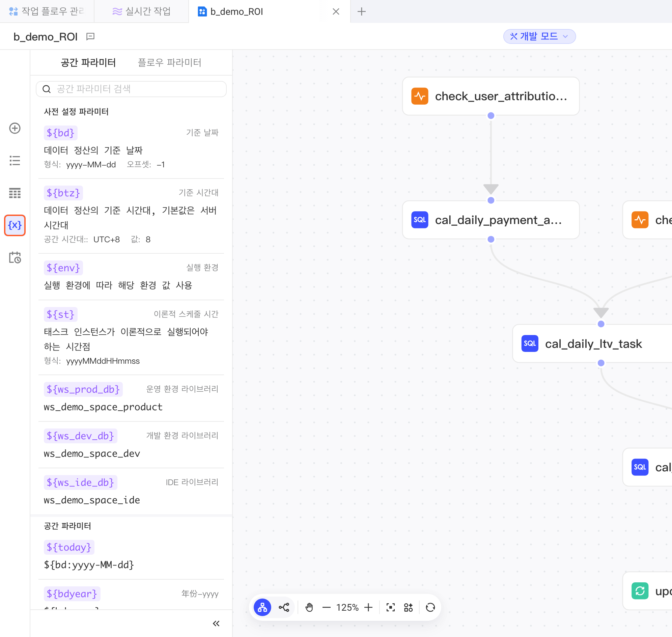Open the list view sidebar icon

15,161
